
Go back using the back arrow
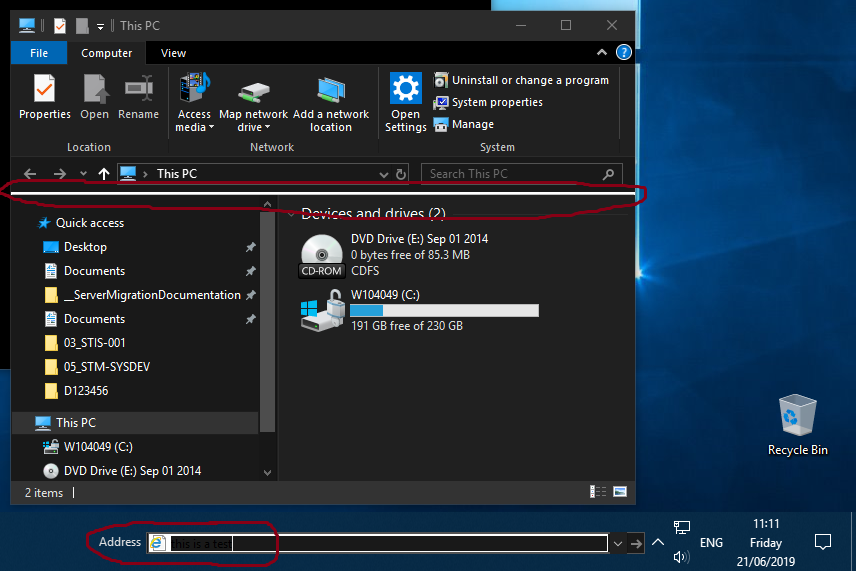pyautogui.click(x=30, y=174)
